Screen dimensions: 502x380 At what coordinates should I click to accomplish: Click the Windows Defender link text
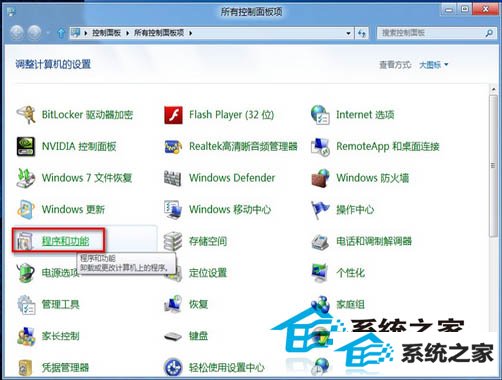coord(232,178)
